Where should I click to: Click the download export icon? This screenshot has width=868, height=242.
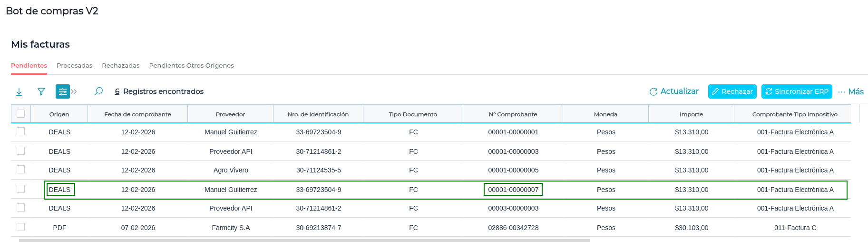click(x=19, y=91)
